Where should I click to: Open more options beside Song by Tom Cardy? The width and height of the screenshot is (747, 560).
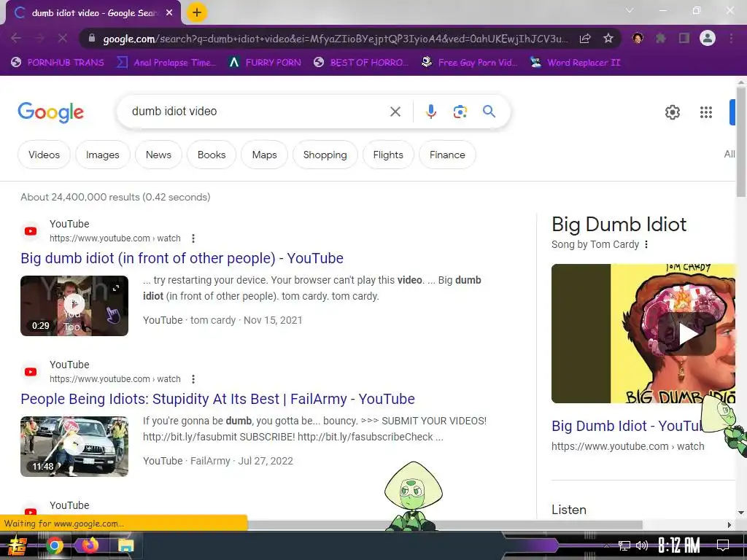click(646, 244)
